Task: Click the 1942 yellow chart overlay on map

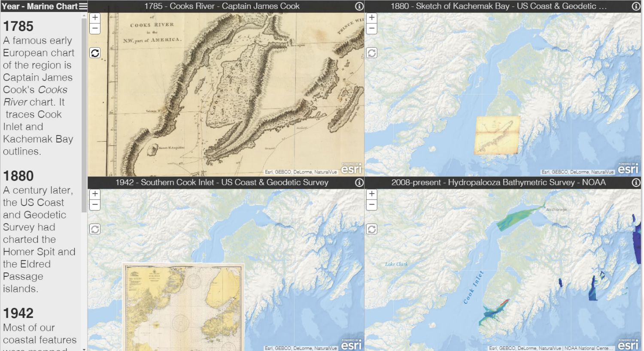Action: [x=183, y=307]
